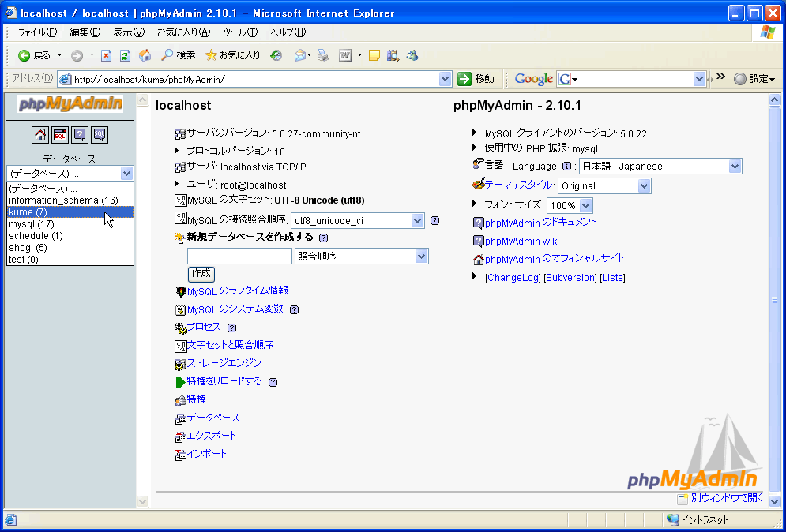Select mysql (17) in database list
The image size is (786, 532).
(x=70, y=224)
